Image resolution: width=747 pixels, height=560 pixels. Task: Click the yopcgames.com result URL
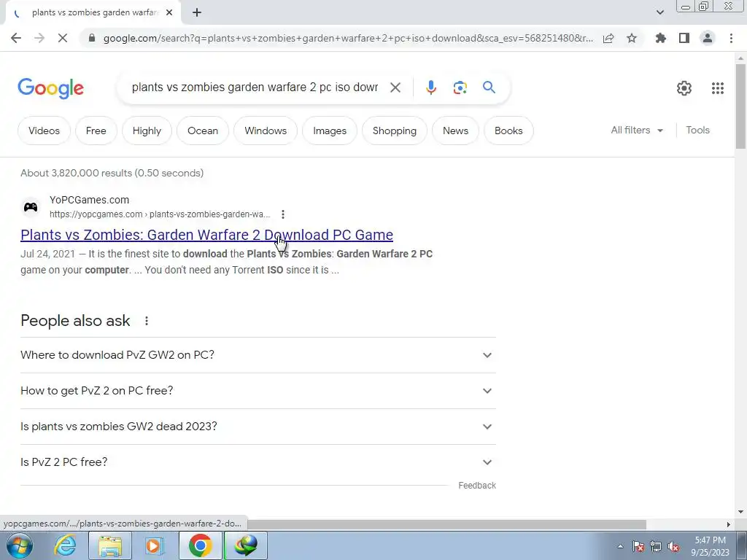pyautogui.click(x=160, y=214)
